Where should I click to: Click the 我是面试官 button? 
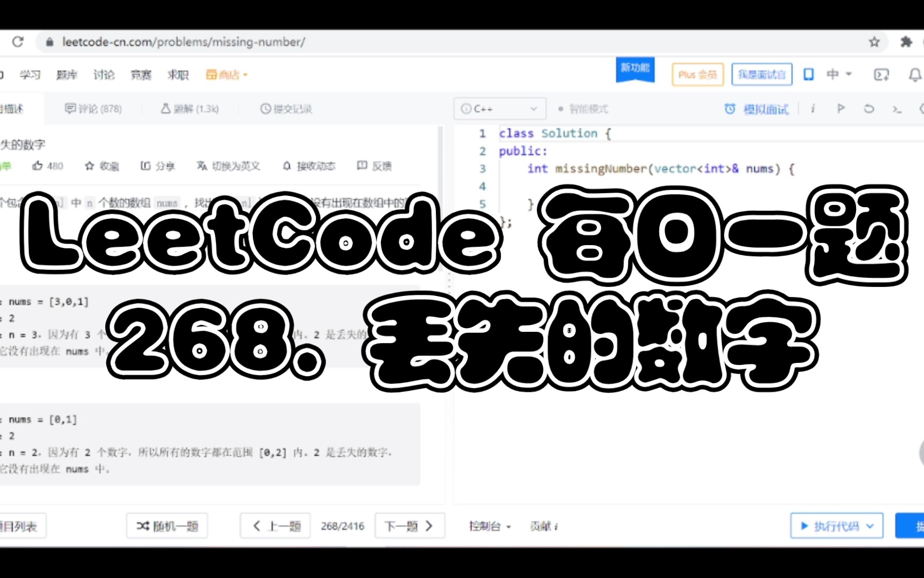point(761,75)
